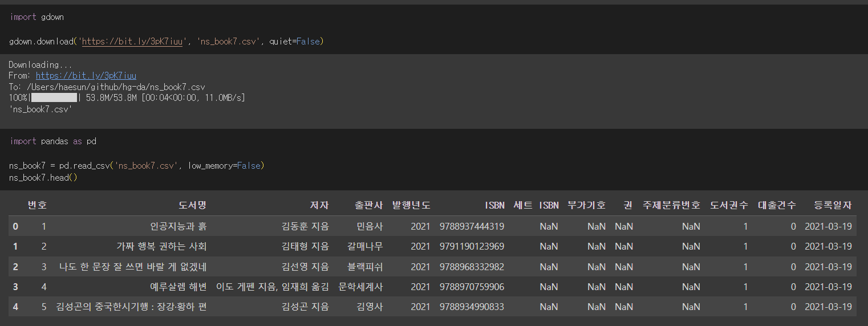868x326 pixels.
Task: Select the 'ns_book7.csv' result string below progress bar
Action: 40,109
